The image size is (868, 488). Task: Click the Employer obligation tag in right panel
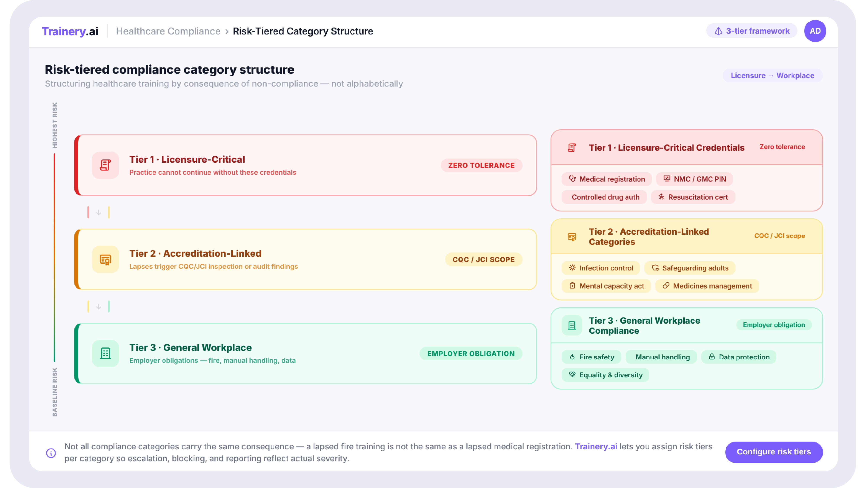click(x=774, y=325)
